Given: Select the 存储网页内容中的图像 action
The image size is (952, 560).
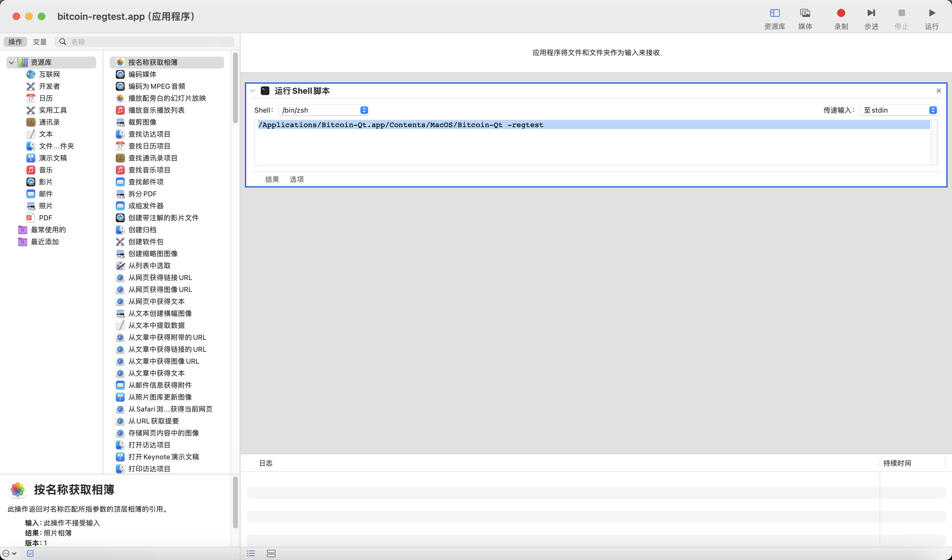Looking at the screenshot, I should coord(163,433).
